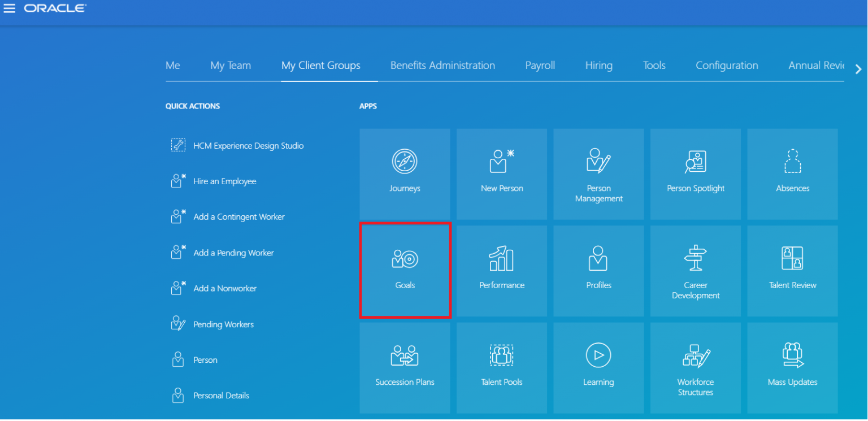Launch the Learning play icon tile
Viewport: 868px width, 421px height.
coord(598,367)
